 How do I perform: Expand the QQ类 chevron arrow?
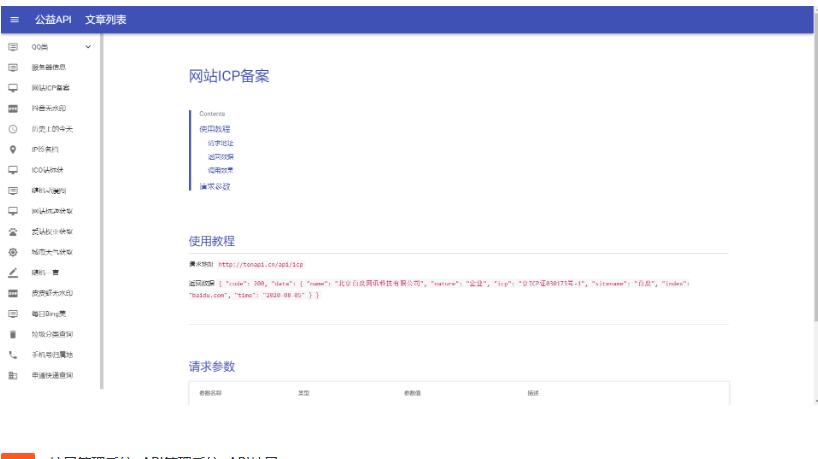pyautogui.click(x=88, y=47)
